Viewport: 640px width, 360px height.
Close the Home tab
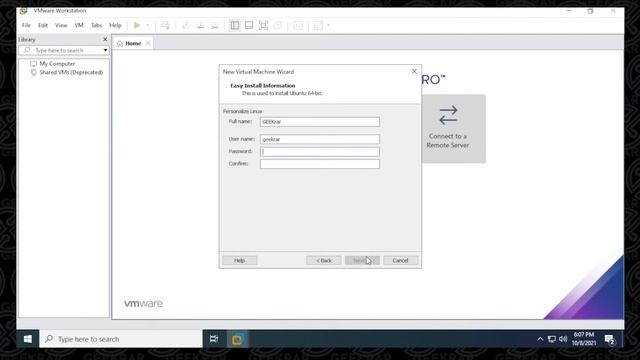148,43
